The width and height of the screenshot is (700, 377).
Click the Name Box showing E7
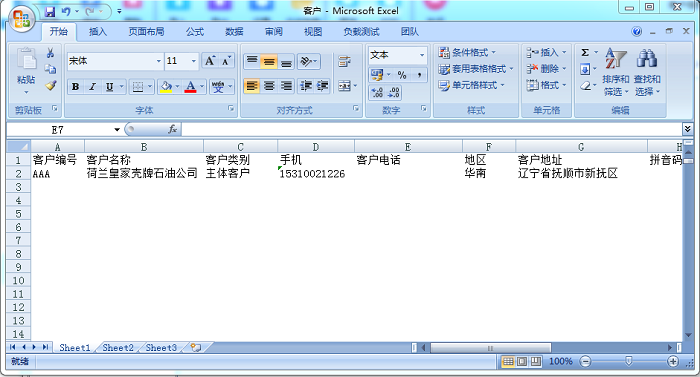point(59,130)
